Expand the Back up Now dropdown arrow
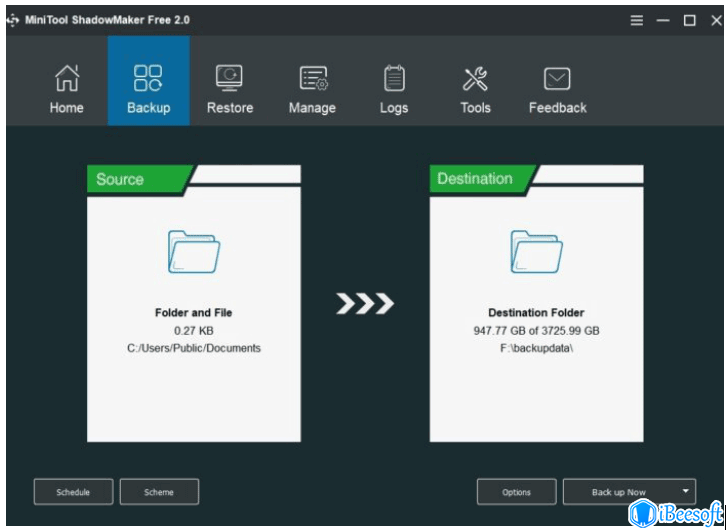 686,491
